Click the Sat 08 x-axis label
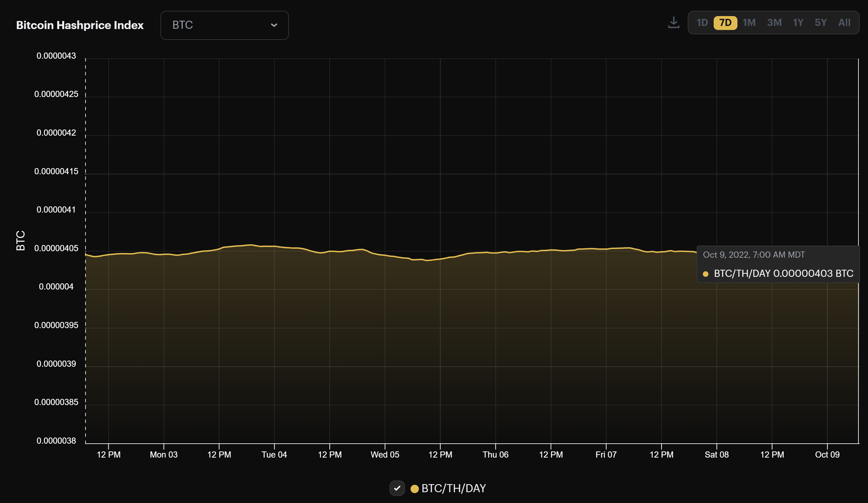Image resolution: width=868 pixels, height=503 pixels. (716, 454)
